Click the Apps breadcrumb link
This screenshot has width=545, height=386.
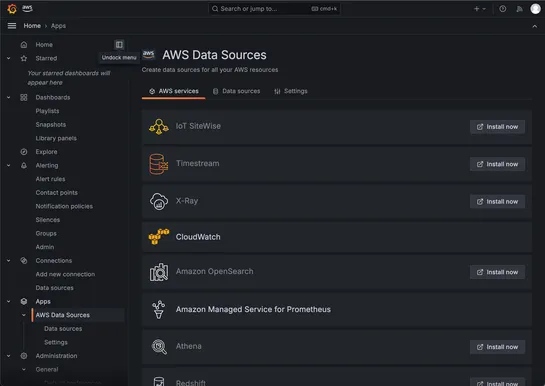[58, 26]
